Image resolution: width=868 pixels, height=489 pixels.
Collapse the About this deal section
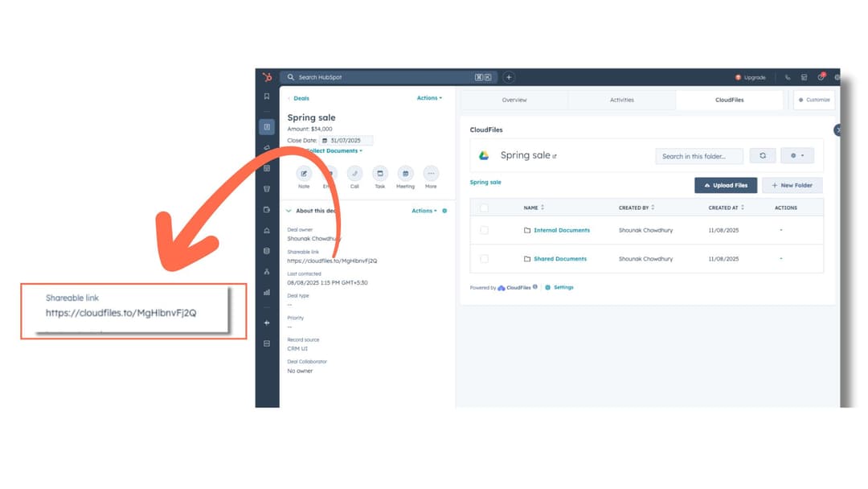(x=287, y=210)
